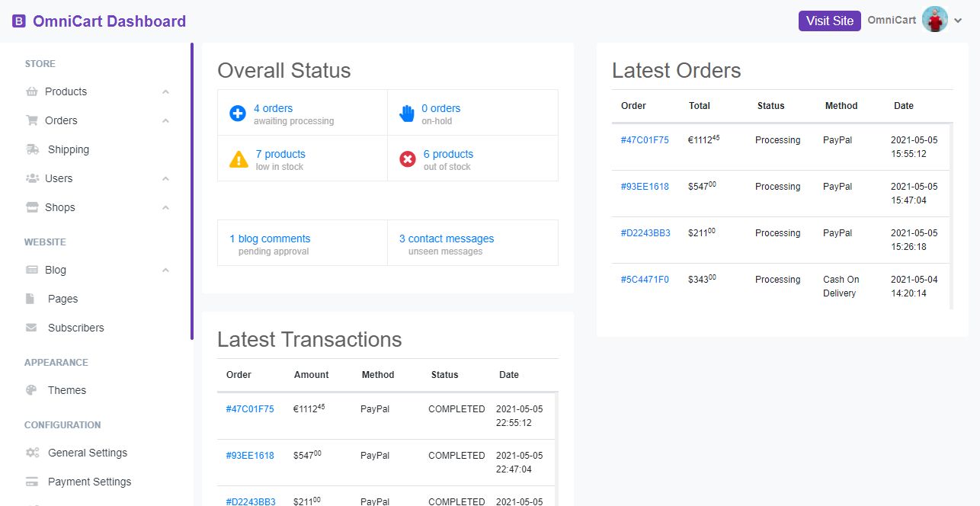
Task: Expand the Shops submenu chevron
Action: [x=165, y=208]
